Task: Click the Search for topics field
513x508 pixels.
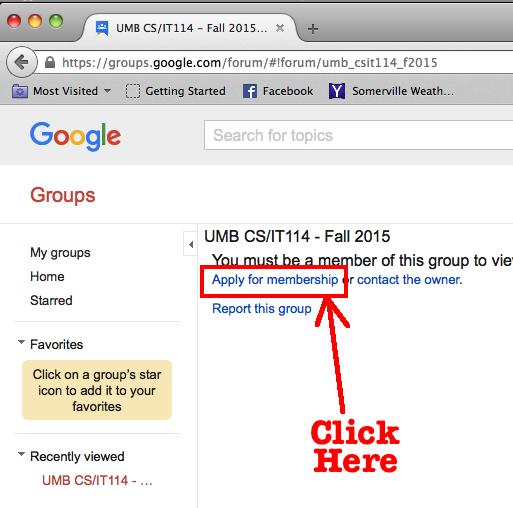Action: click(358, 135)
